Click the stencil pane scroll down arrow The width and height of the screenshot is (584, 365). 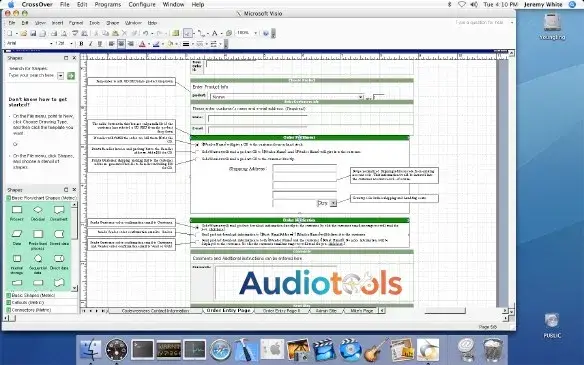coord(74,288)
